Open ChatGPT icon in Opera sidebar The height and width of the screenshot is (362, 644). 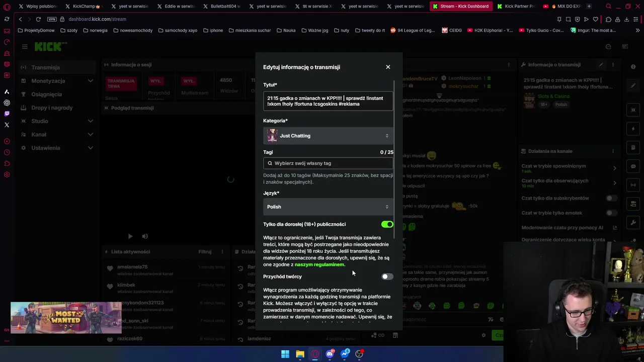(7, 103)
